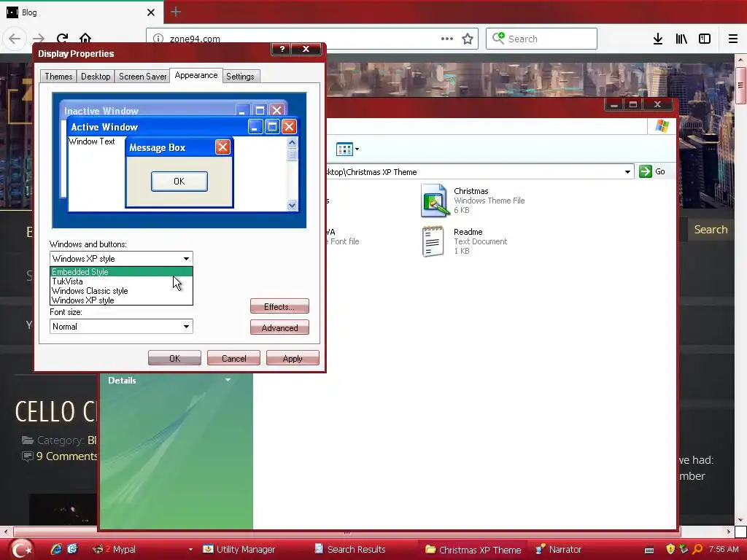Launch Internet Explorer from quick launch
747x560 pixels.
click(56, 549)
